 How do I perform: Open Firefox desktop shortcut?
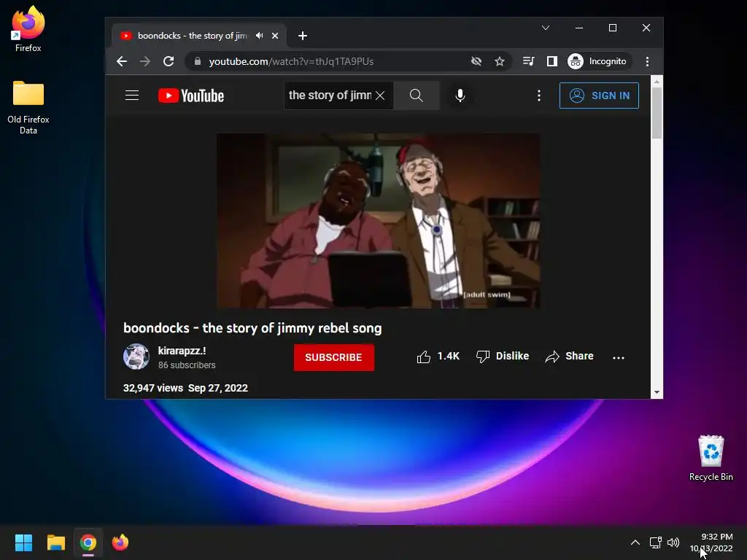(28, 28)
